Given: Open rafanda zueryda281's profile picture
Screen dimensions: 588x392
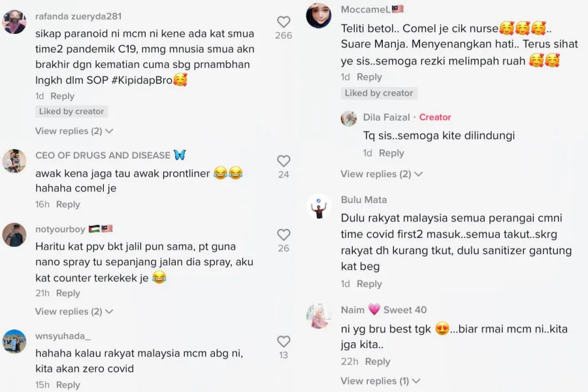Looking at the screenshot, I should click(x=14, y=22).
